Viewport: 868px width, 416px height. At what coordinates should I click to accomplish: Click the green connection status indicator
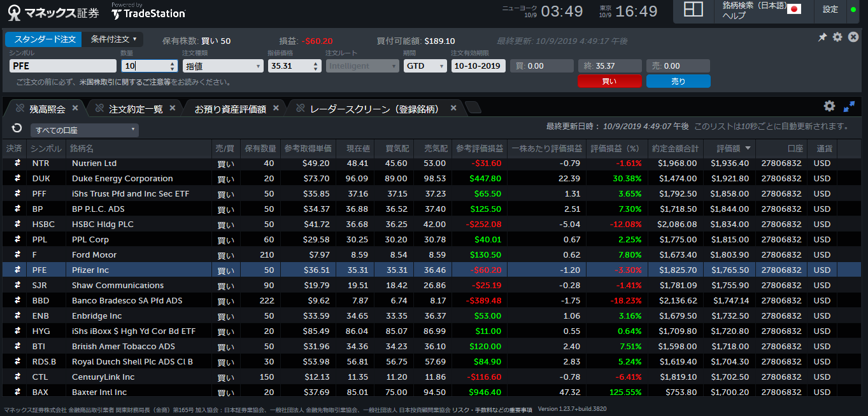(x=853, y=10)
